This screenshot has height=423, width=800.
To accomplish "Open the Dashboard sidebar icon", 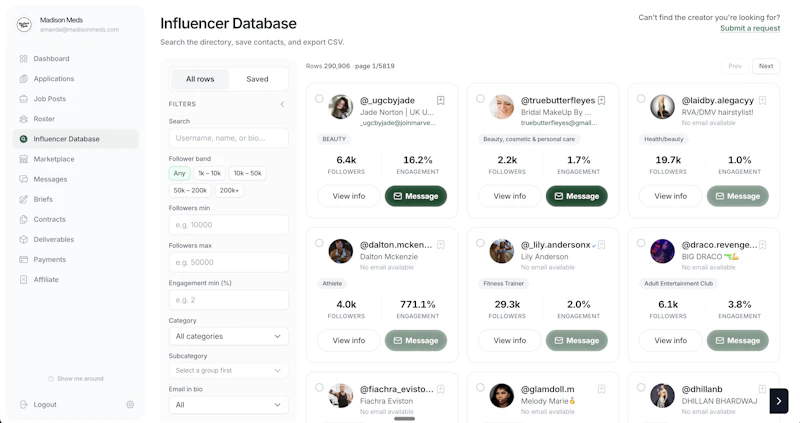I will point(23,59).
